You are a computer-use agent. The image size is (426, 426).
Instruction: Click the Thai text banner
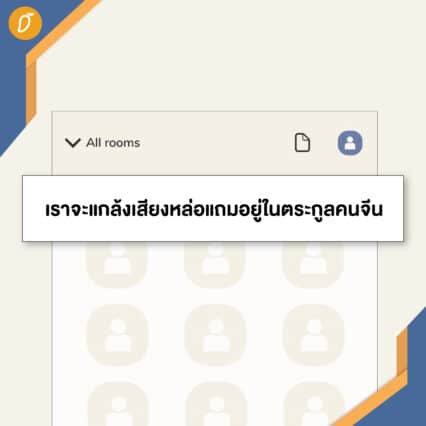pyautogui.click(x=213, y=208)
